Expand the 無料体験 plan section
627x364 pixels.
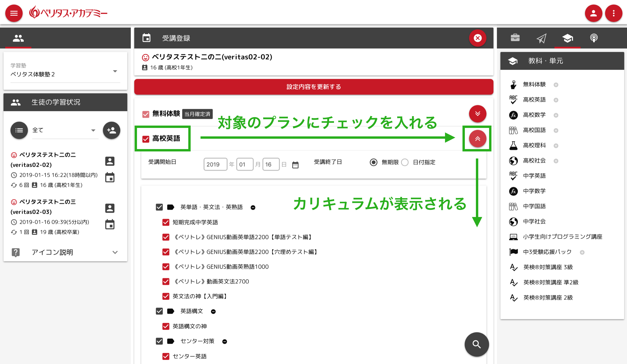pyautogui.click(x=478, y=114)
